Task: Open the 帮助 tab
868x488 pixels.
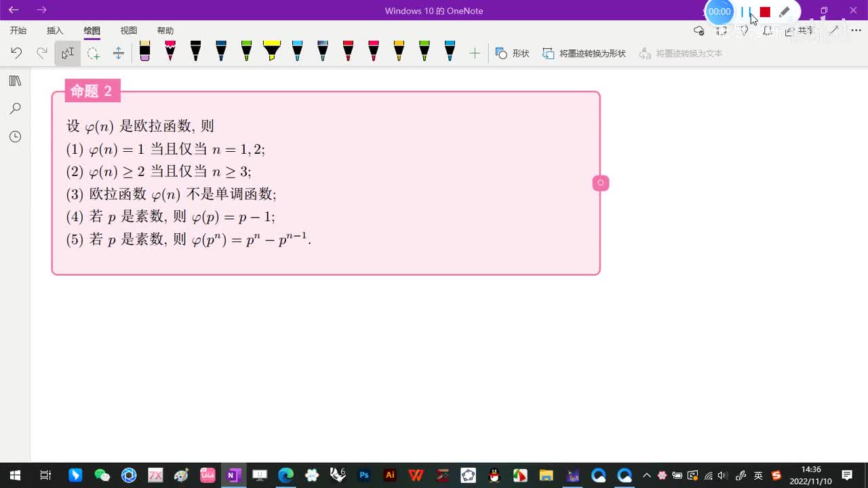Action: (165, 30)
